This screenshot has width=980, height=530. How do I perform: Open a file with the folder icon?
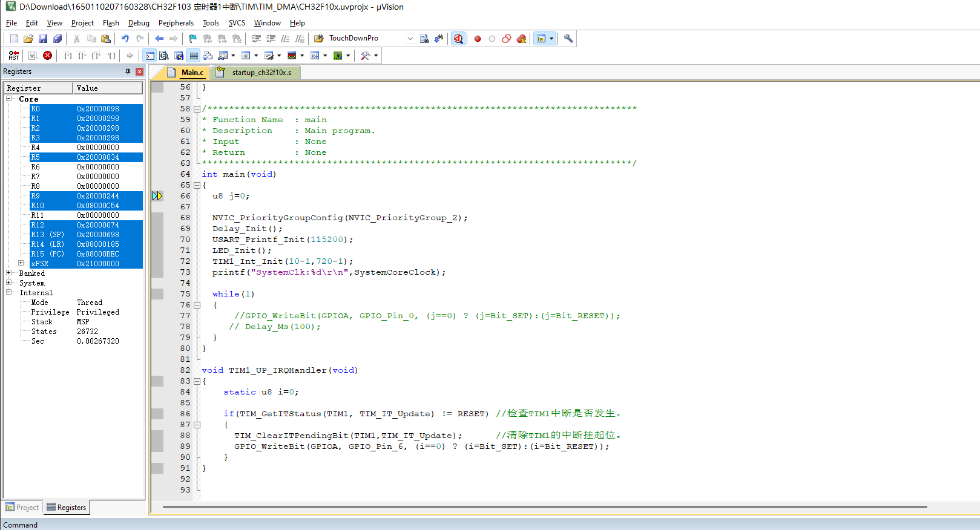pyautogui.click(x=28, y=39)
